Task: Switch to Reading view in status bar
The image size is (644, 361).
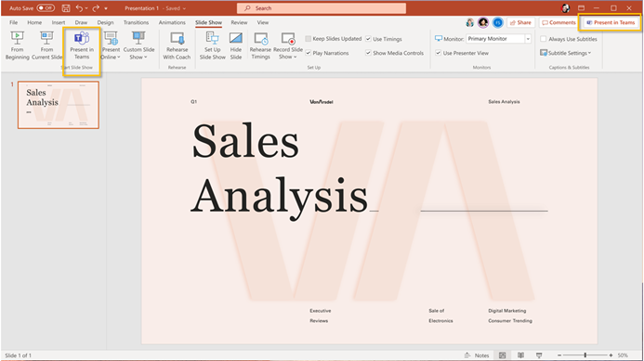Action: [x=520, y=355]
